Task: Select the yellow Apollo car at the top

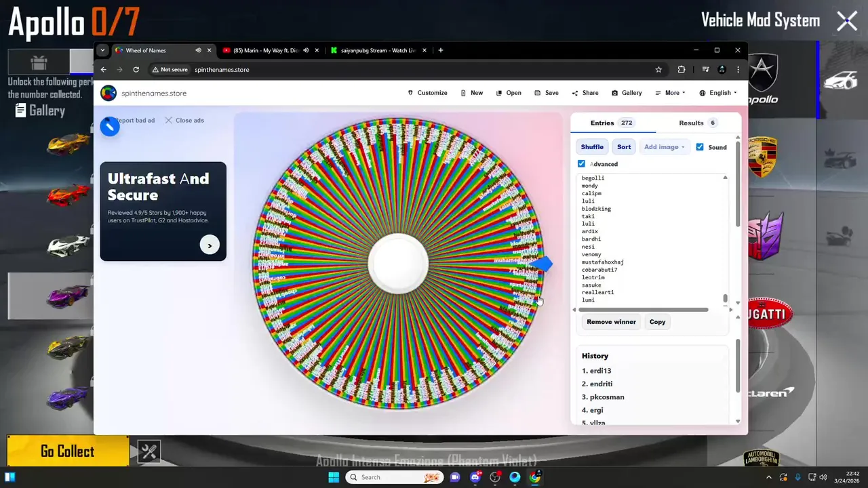Action: [x=67, y=144]
